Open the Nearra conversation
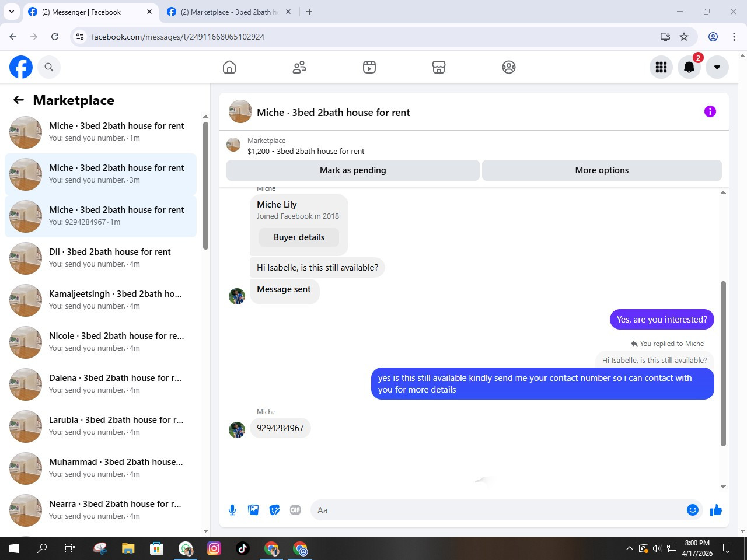 pyautogui.click(x=100, y=510)
